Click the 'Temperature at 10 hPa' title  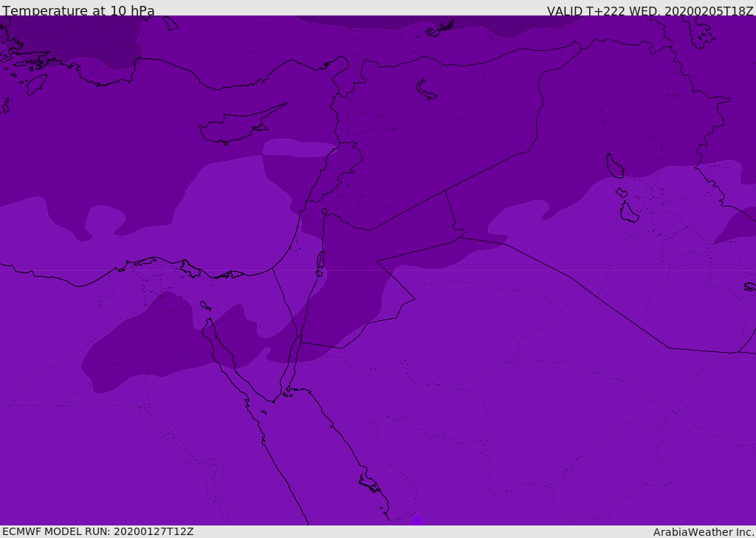click(x=78, y=10)
